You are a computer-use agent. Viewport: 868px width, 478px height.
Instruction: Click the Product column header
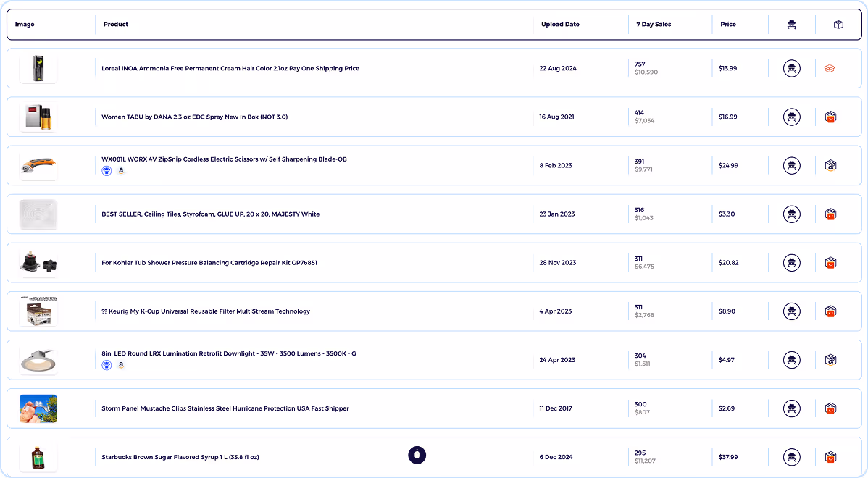pyautogui.click(x=116, y=25)
